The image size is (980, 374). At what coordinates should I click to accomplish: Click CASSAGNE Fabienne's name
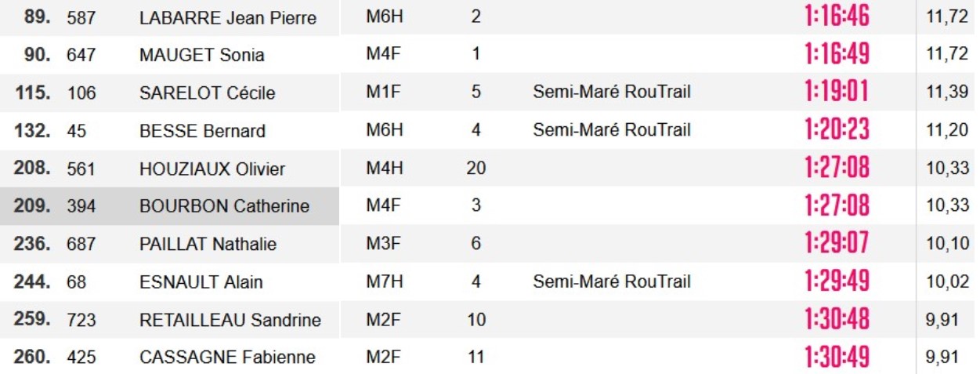pyautogui.click(x=227, y=358)
